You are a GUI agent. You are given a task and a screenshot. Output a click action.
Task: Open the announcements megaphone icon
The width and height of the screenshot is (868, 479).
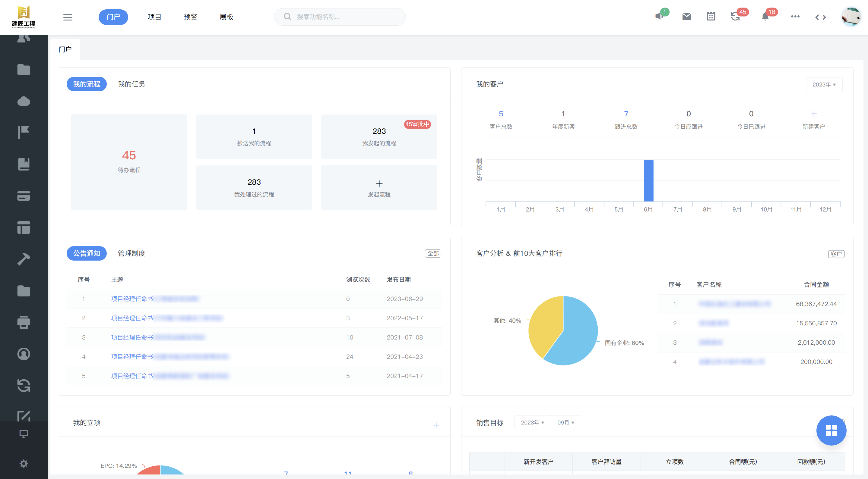point(659,16)
